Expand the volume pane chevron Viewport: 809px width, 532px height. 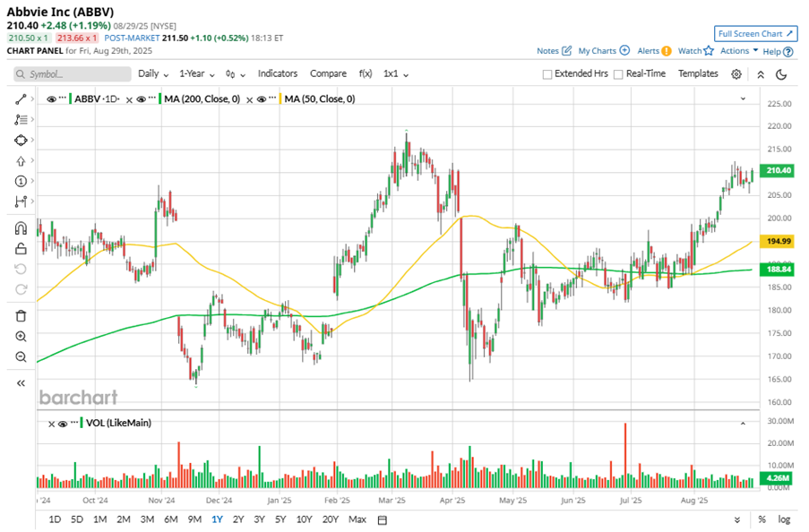click(743, 423)
